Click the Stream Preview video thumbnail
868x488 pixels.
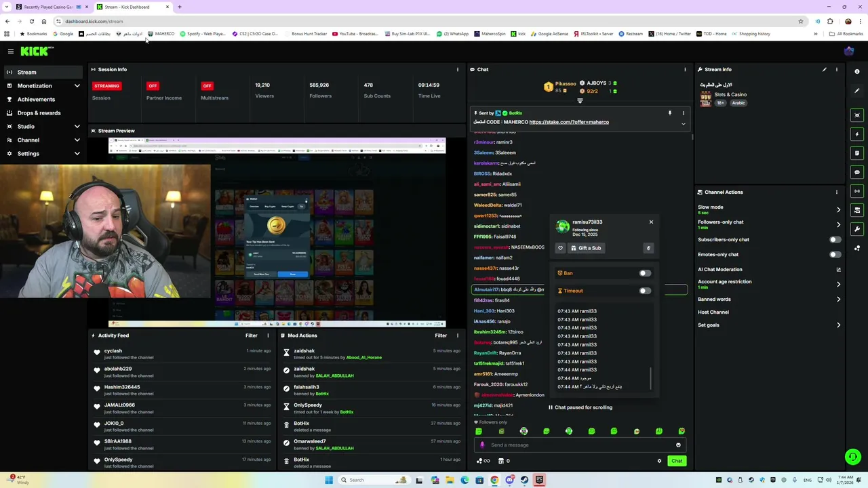tap(277, 232)
